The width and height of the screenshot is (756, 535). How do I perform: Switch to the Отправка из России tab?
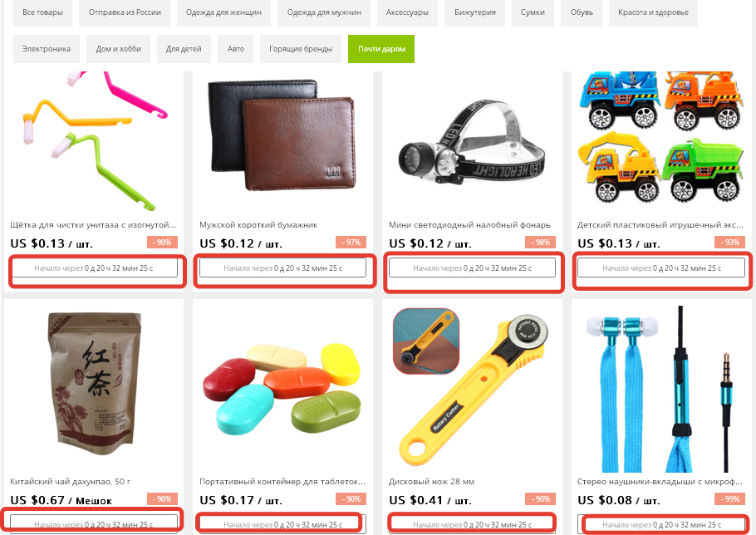(125, 12)
